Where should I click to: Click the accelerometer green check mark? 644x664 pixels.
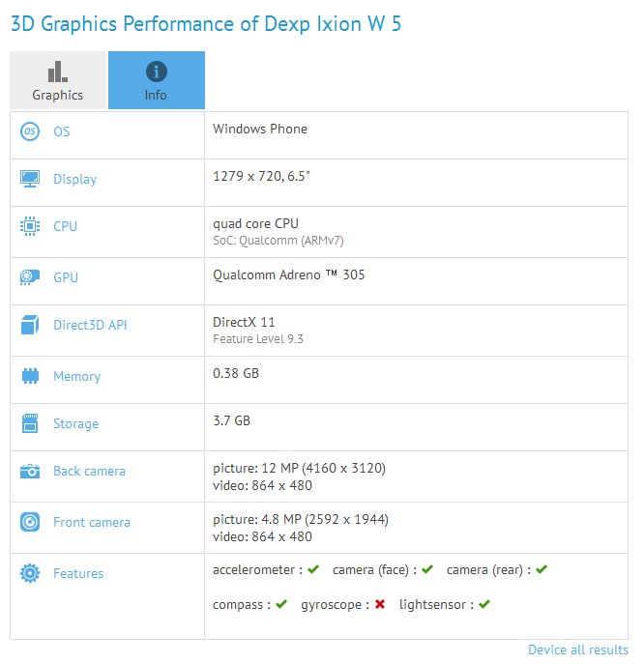pos(313,569)
